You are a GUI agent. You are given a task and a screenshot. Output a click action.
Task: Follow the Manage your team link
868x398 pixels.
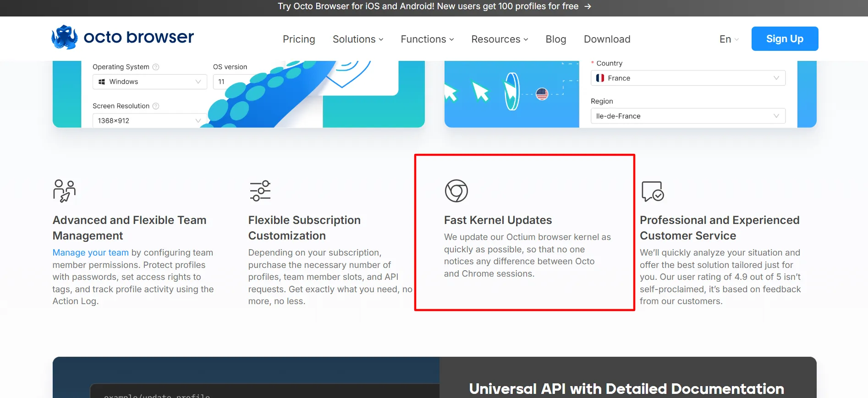[x=91, y=252]
